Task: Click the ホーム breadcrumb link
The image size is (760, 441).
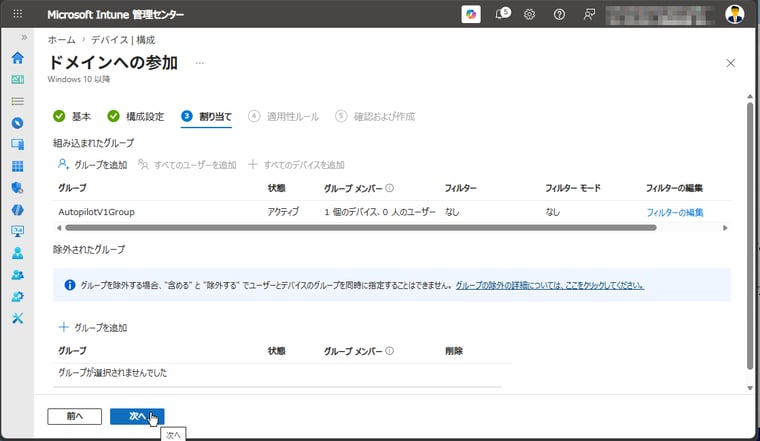Action: tap(62, 40)
